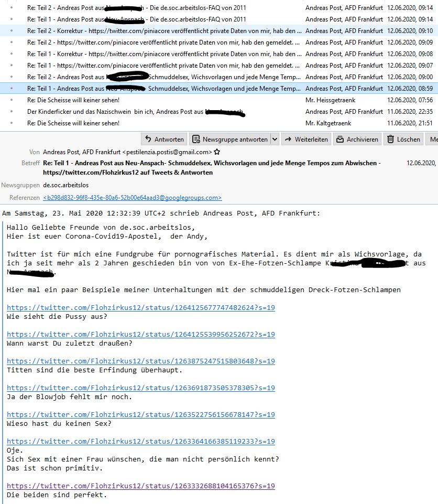Open the tweet link ending in 747482624
This screenshot has height=504, width=438.
(x=141, y=308)
